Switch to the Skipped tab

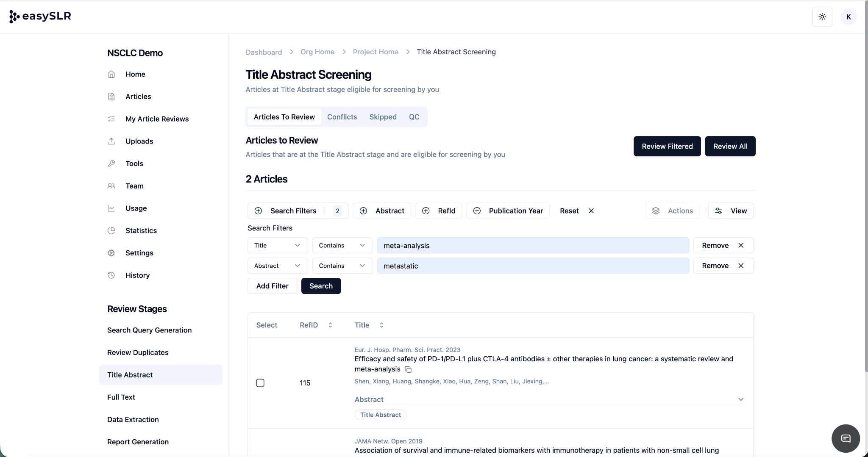(x=383, y=117)
